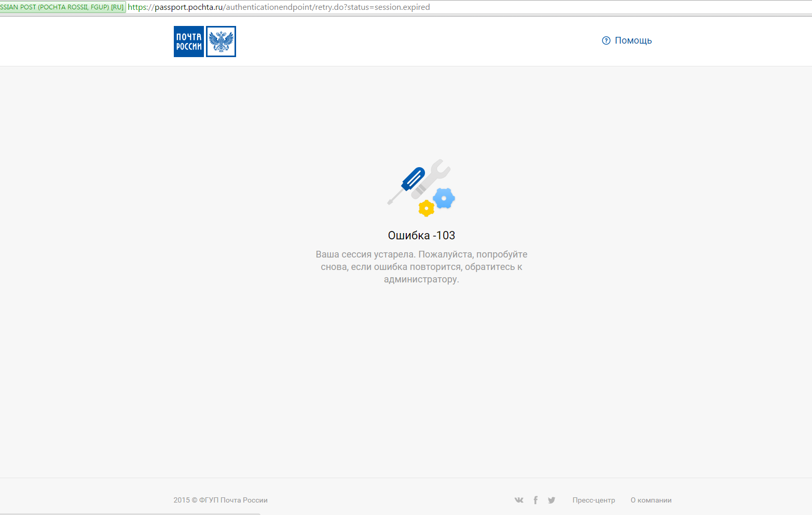Click the blue screwdriver in error illustration
Image resolution: width=812 pixels, height=515 pixels.
click(412, 179)
